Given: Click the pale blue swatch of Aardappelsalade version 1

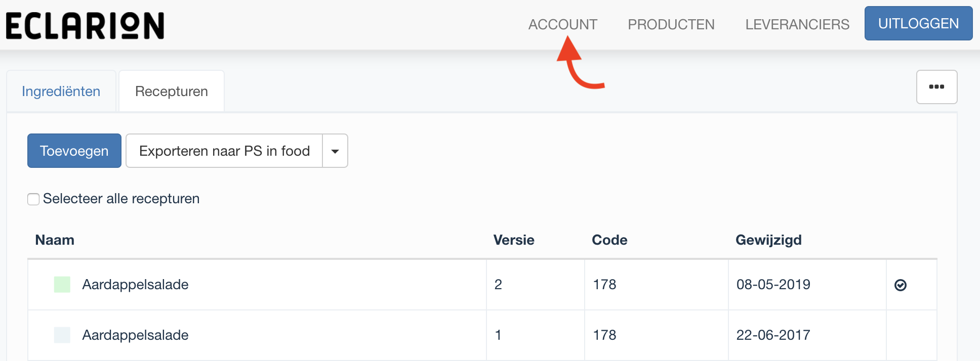Looking at the screenshot, I should 62,335.
